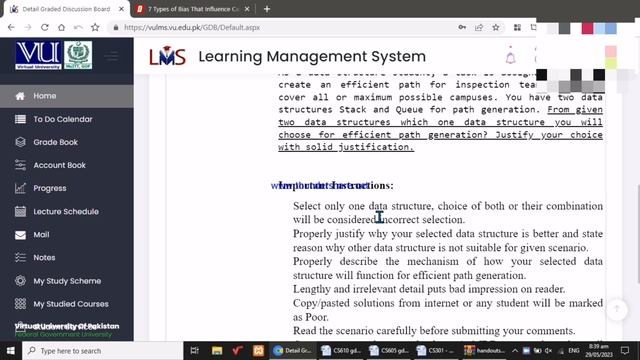This screenshot has width=640, height=360.
Task: Click the bookmarks star left of address bar
Action: (x=95, y=27)
